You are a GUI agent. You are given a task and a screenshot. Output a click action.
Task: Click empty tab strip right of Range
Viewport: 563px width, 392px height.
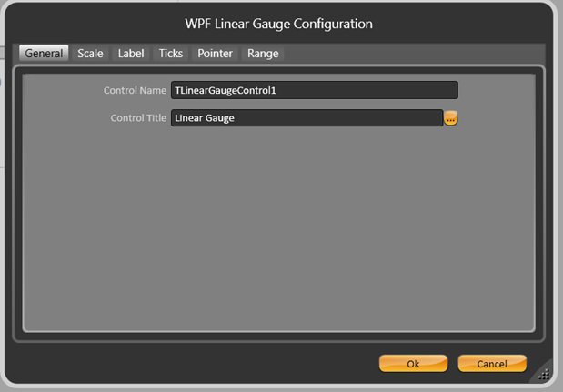(x=409, y=54)
